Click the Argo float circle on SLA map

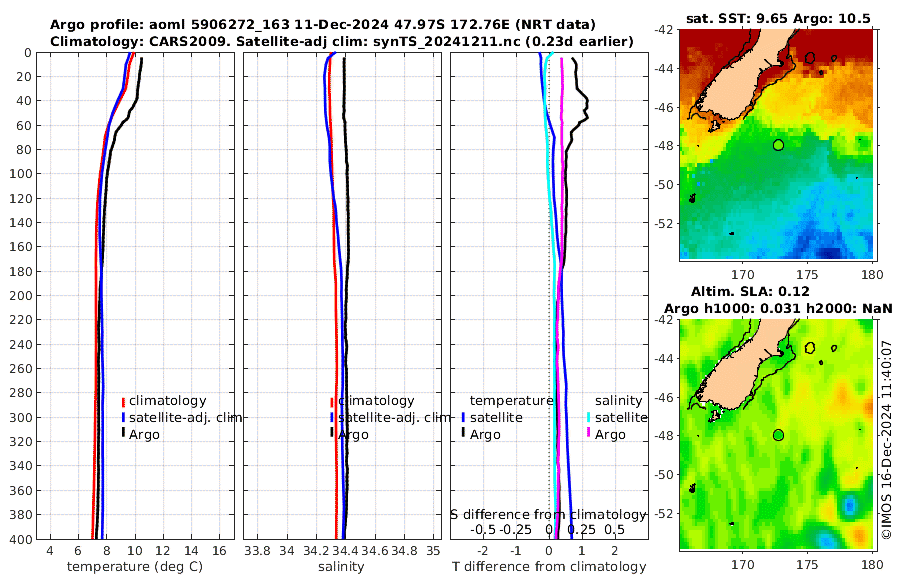778,435
